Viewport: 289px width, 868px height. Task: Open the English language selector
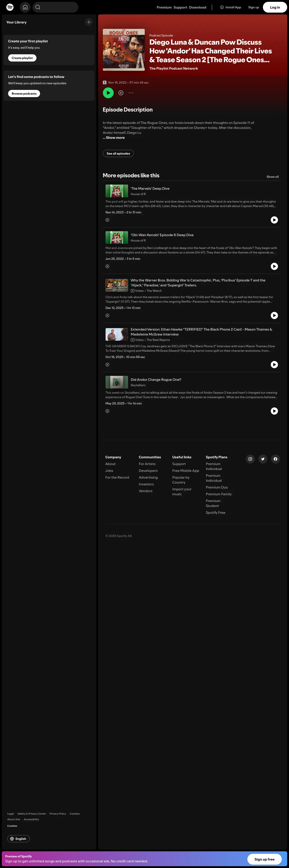(18, 839)
